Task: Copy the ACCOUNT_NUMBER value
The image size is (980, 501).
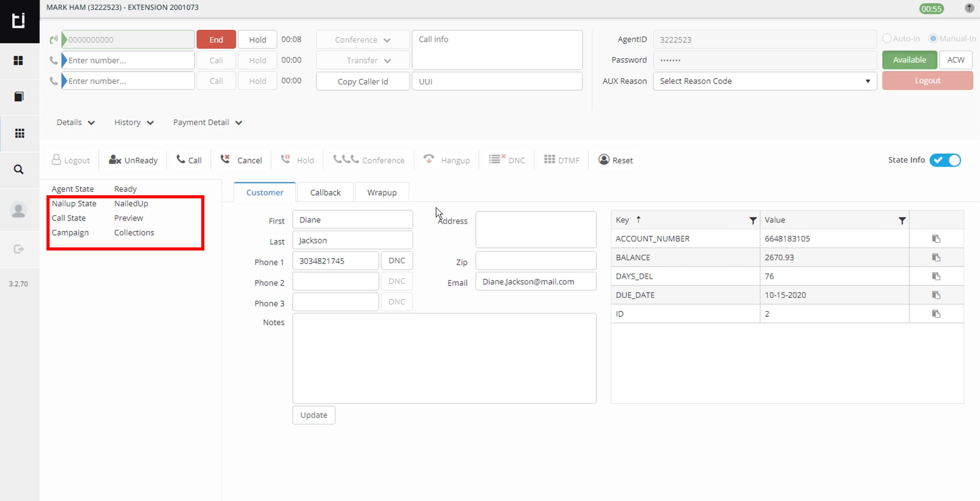Action: pos(936,239)
